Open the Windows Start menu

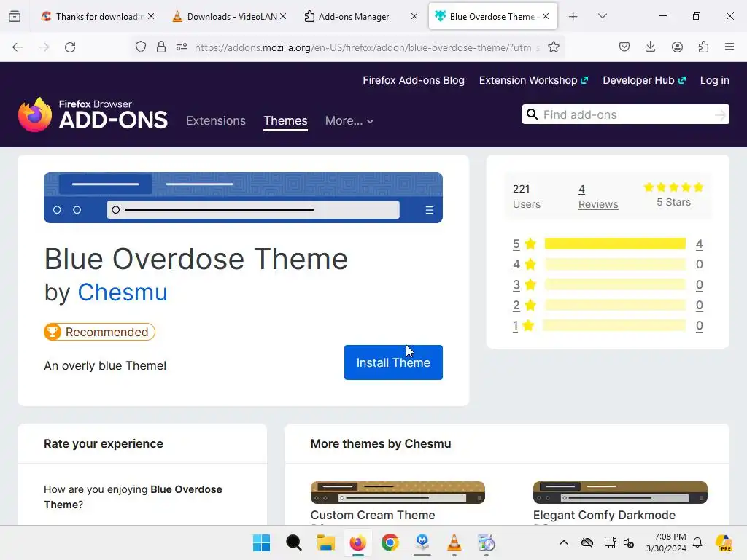click(261, 542)
